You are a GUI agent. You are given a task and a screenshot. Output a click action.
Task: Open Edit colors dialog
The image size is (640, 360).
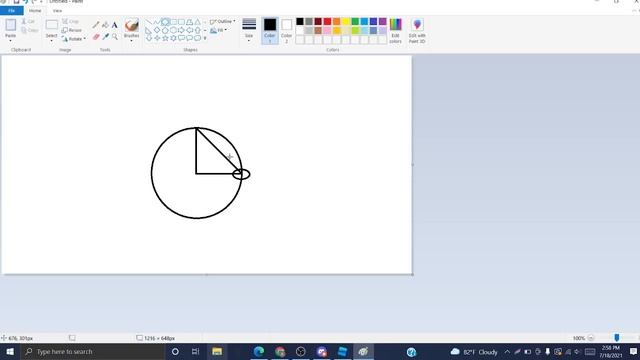pos(396,31)
